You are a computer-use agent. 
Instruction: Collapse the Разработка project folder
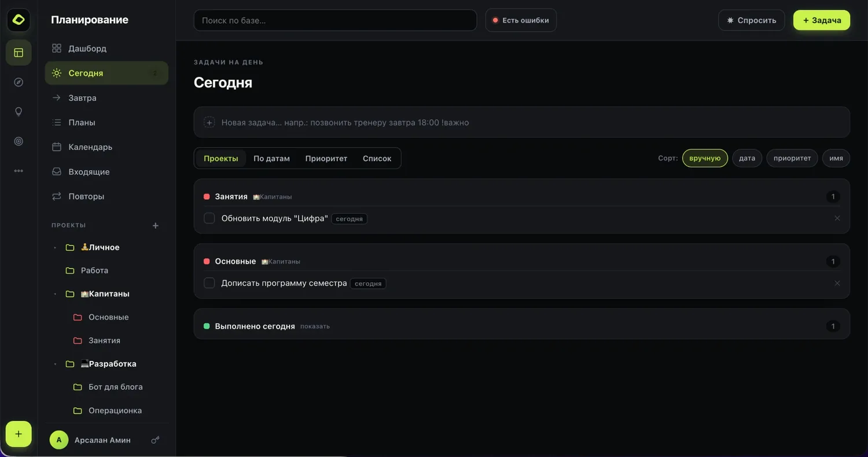click(x=56, y=364)
